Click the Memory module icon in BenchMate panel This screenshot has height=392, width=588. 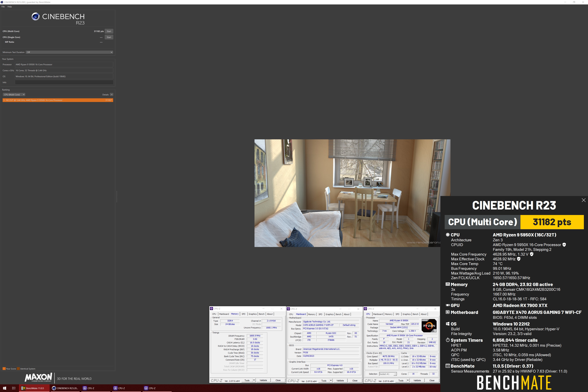click(447, 284)
